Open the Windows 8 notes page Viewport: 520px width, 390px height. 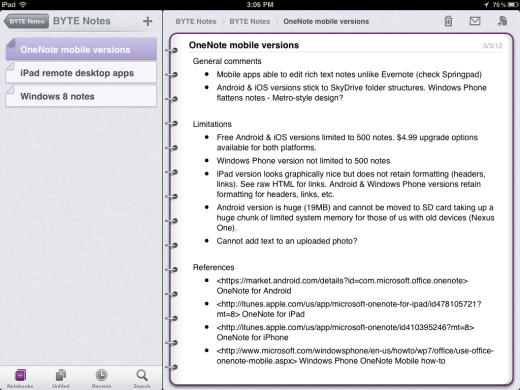tap(81, 96)
